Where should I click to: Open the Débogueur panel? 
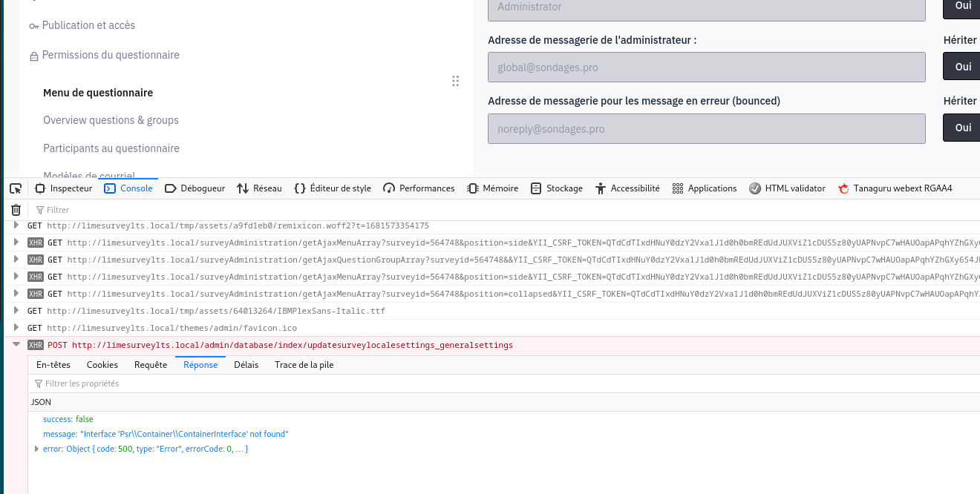pos(195,188)
